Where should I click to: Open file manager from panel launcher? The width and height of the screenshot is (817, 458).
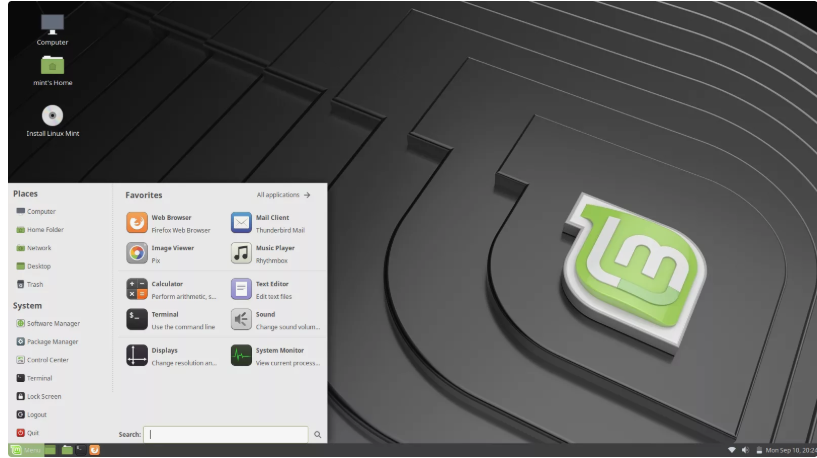pos(67,450)
